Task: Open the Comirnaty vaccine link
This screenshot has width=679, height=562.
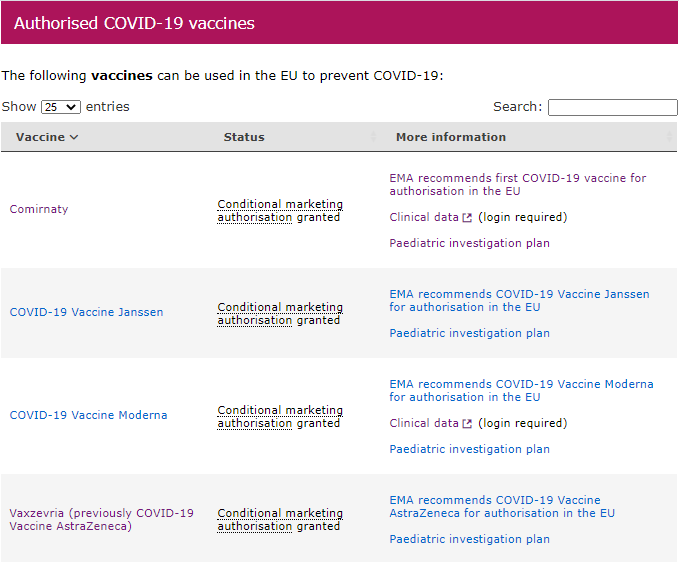Action: coord(39,209)
